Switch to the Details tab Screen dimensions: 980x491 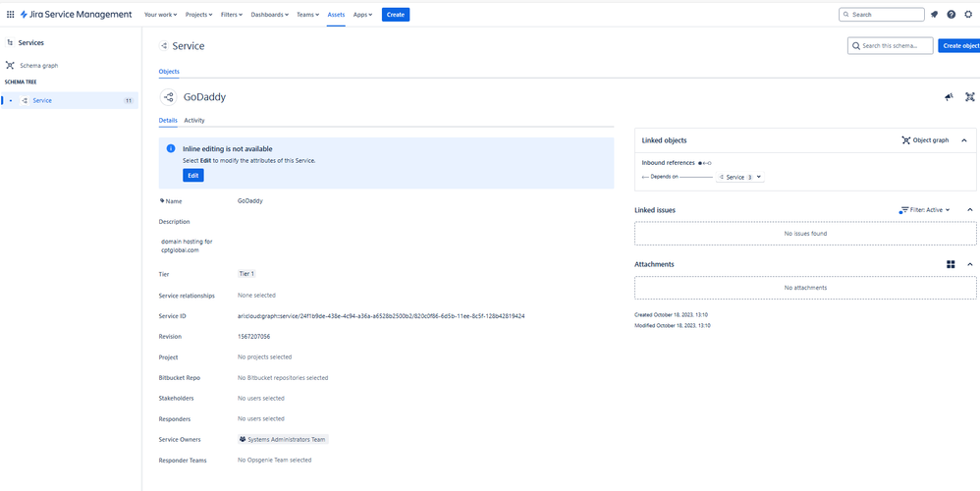[168, 120]
